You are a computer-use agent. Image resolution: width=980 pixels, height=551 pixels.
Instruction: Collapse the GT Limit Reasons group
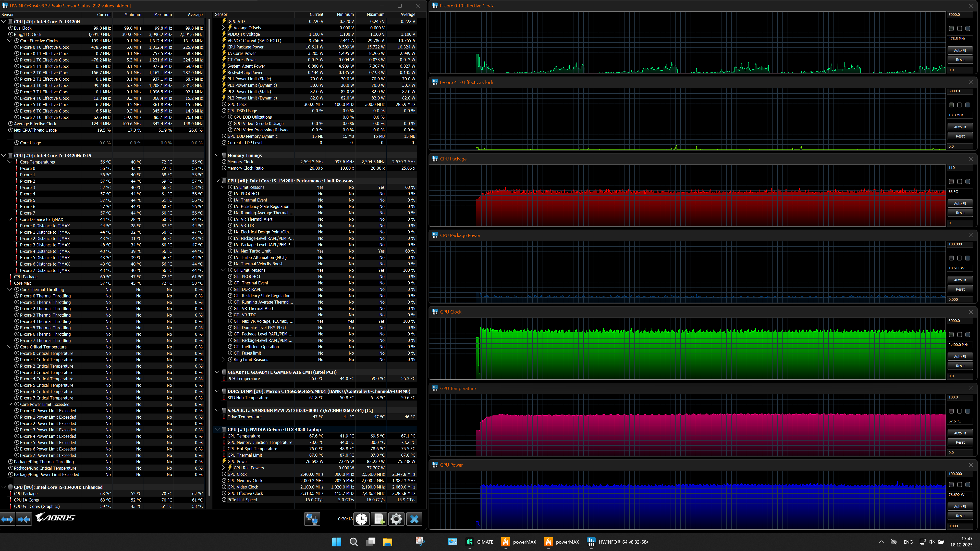click(x=224, y=270)
